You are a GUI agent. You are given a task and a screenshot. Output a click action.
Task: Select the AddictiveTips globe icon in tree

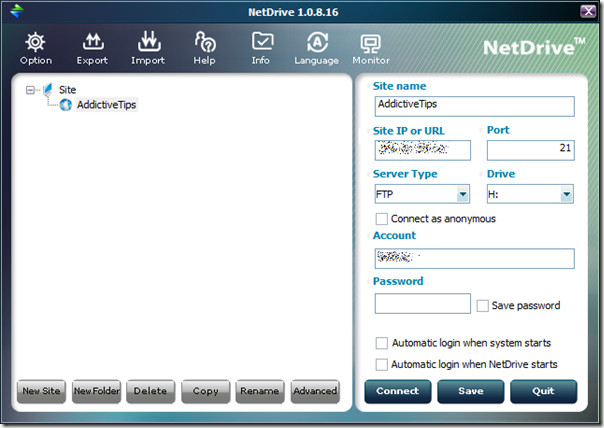click(65, 105)
